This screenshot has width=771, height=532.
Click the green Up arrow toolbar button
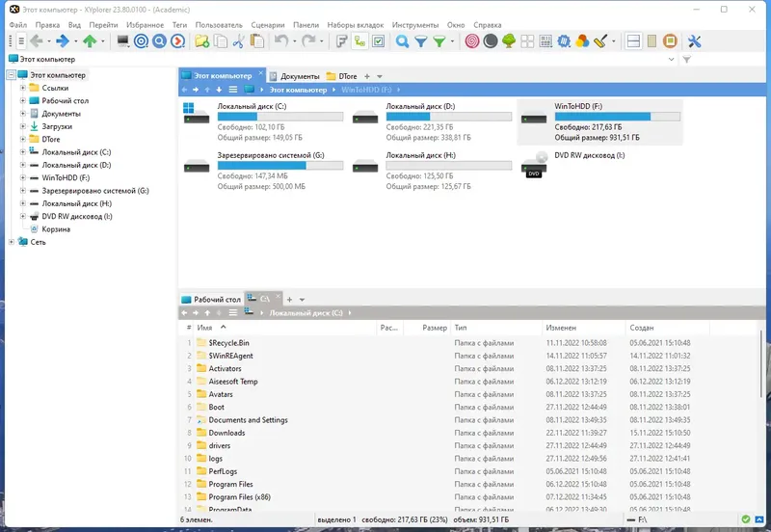click(x=90, y=41)
